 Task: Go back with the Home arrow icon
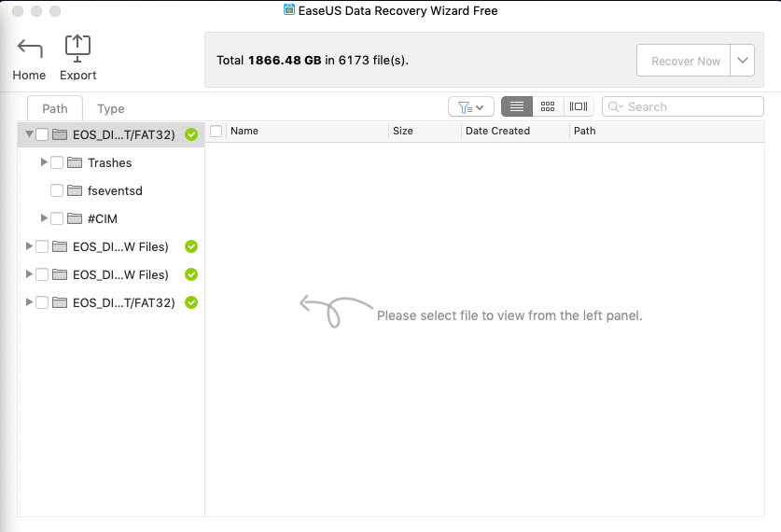coord(30,48)
